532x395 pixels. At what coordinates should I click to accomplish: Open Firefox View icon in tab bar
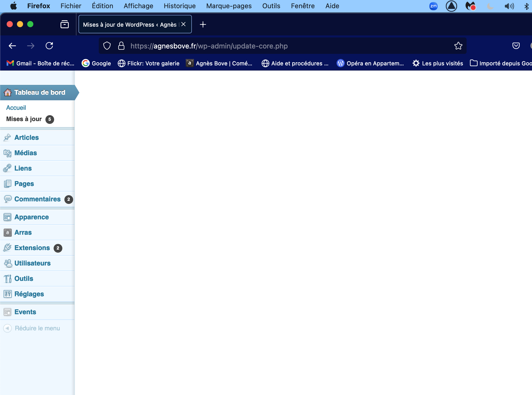[64, 24]
